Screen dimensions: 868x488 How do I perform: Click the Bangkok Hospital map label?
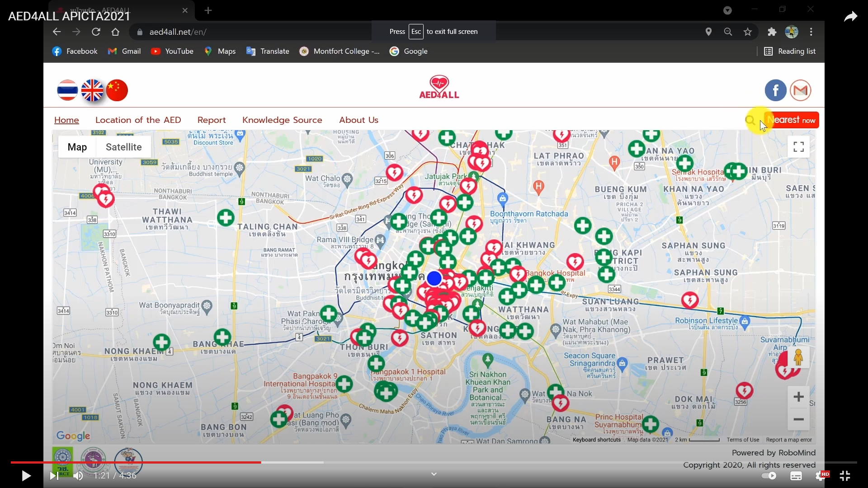pyautogui.click(x=556, y=273)
